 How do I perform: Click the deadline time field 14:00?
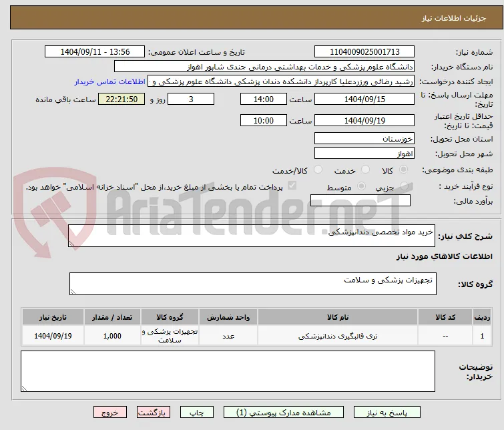click(264, 99)
